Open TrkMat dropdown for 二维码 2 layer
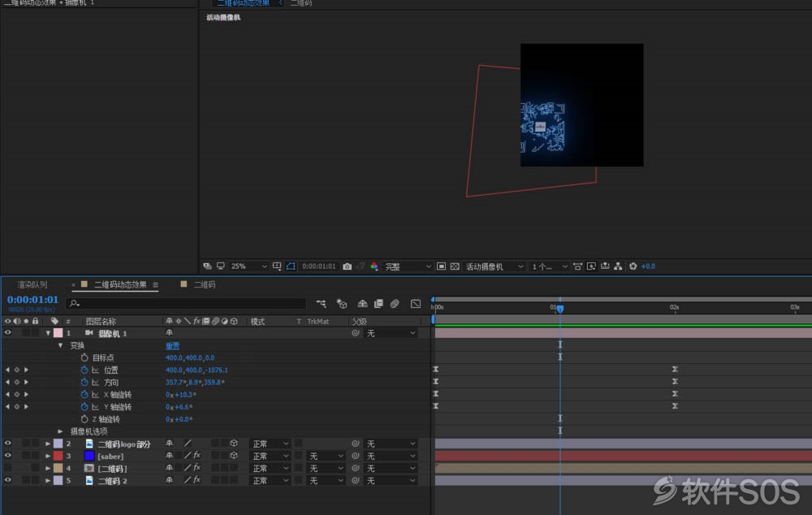Viewport: 812px width, 515px height. coord(326,481)
